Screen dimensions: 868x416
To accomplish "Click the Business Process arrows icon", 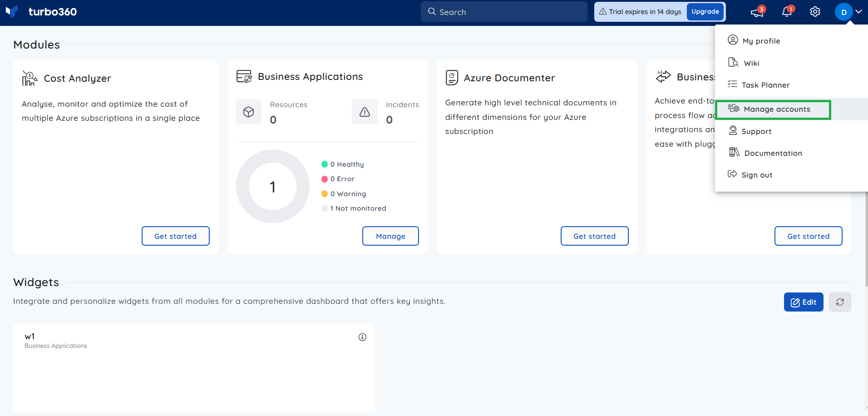I will point(663,76).
